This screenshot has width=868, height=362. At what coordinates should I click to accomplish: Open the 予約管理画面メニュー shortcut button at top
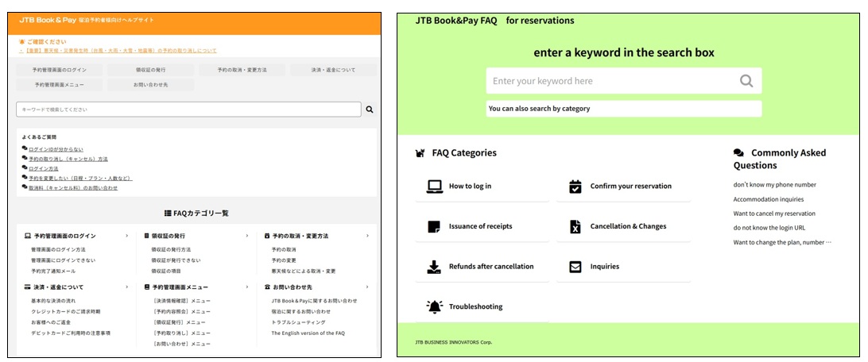(x=60, y=85)
